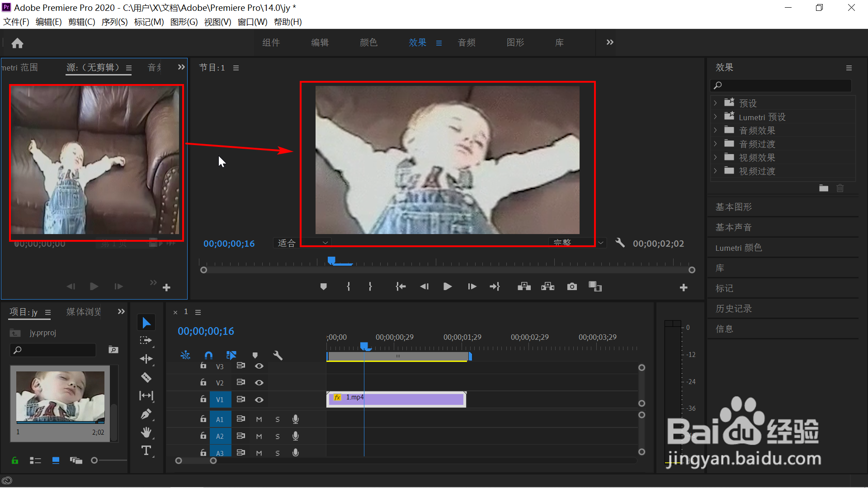
Task: Open timeline wrench display settings
Action: pyautogui.click(x=278, y=356)
